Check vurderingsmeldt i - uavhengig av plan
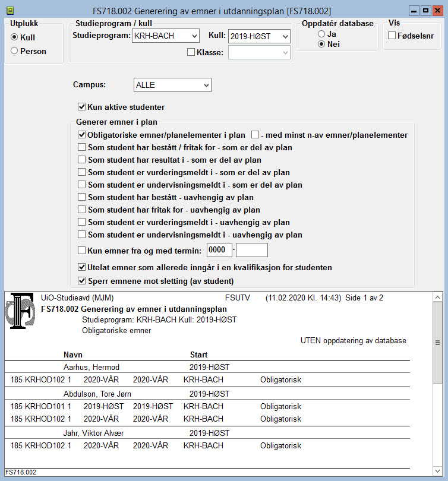Screen dimensions: 448x481 pyautogui.click(x=81, y=221)
